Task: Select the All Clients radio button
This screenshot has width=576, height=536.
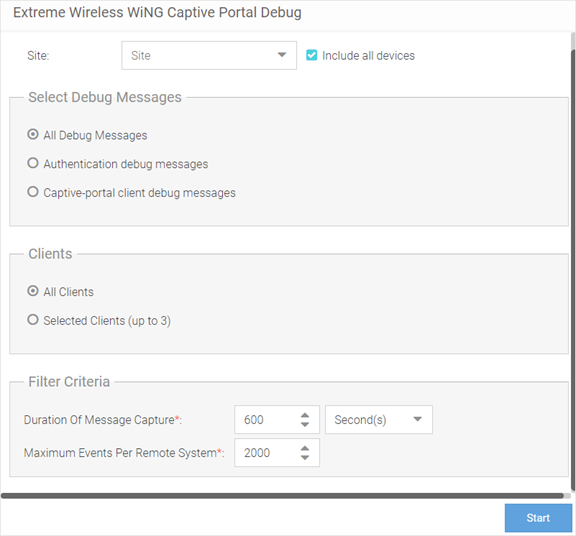Action: pyautogui.click(x=33, y=291)
